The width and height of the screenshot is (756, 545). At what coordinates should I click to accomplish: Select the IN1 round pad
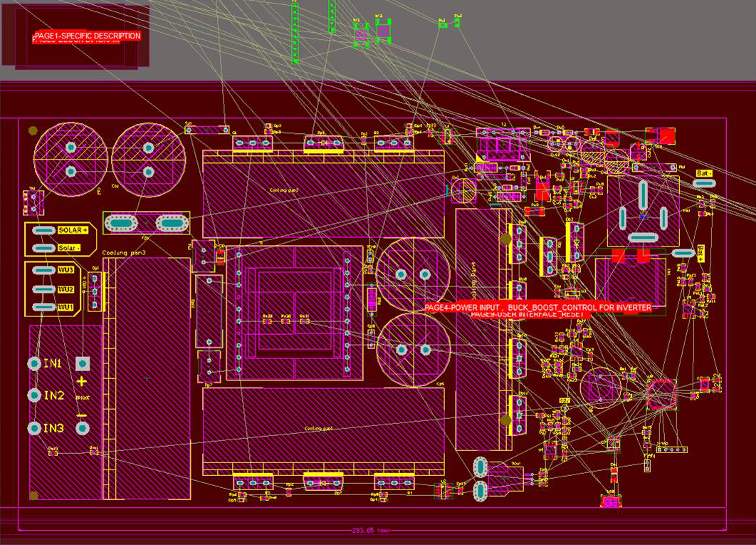[x=34, y=363]
